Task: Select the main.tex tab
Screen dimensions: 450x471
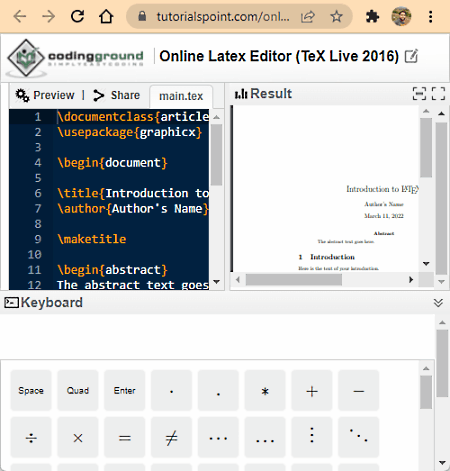Action: [x=181, y=96]
